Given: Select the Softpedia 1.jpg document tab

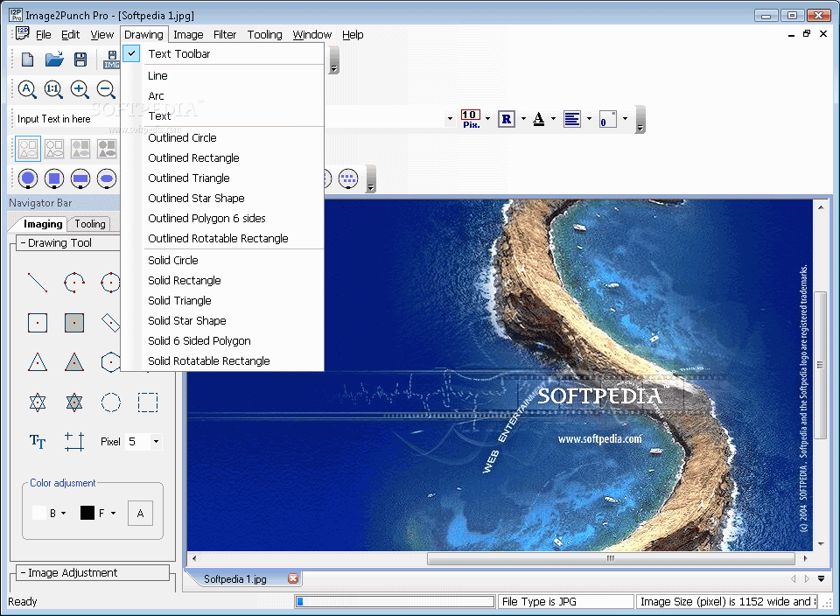Looking at the screenshot, I should (x=235, y=579).
